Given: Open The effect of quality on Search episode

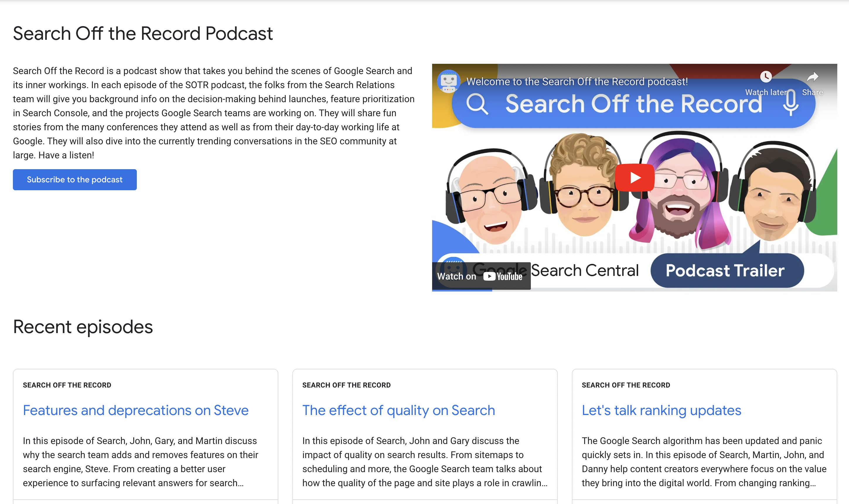Looking at the screenshot, I should (398, 410).
